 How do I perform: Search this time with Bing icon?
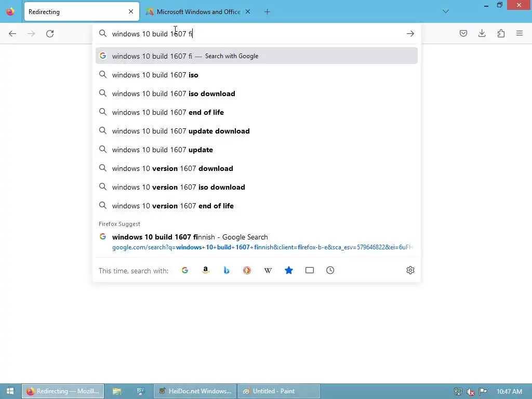point(227,270)
